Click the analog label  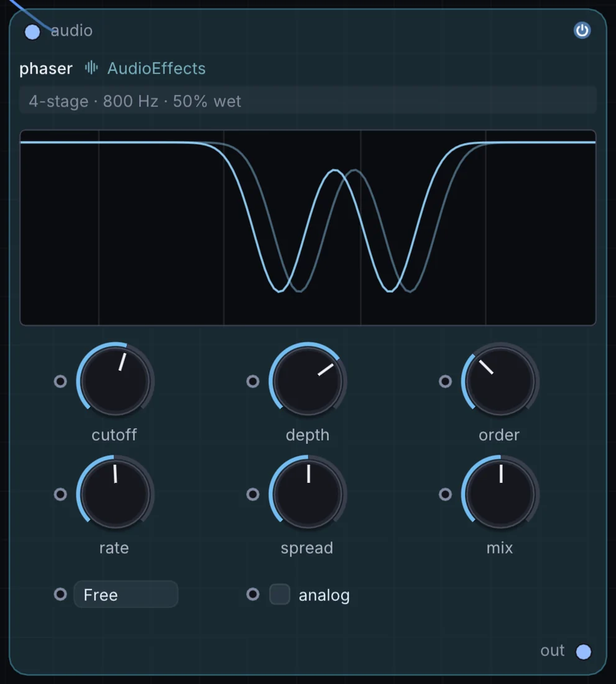[324, 596]
